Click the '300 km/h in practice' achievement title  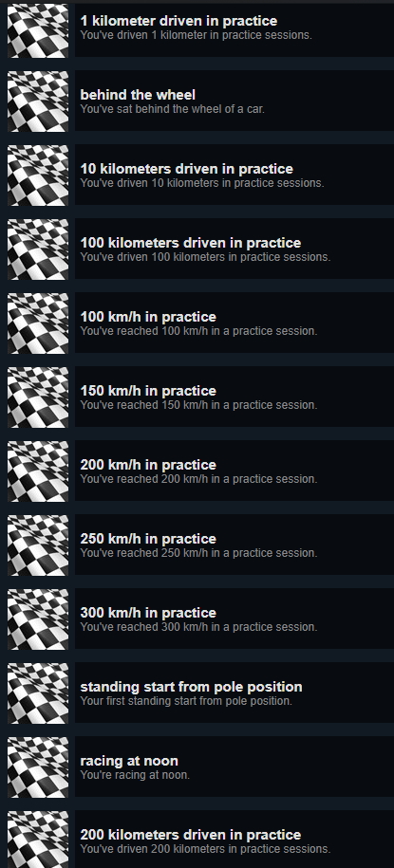click(148, 613)
